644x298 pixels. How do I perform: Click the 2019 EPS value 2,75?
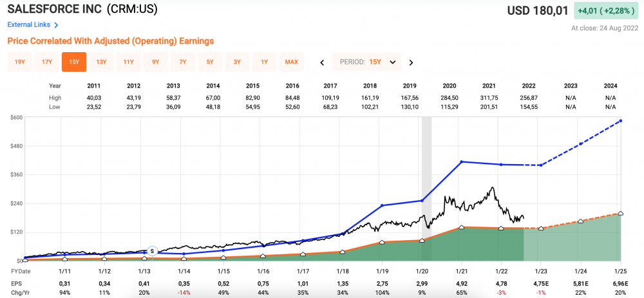point(383,283)
